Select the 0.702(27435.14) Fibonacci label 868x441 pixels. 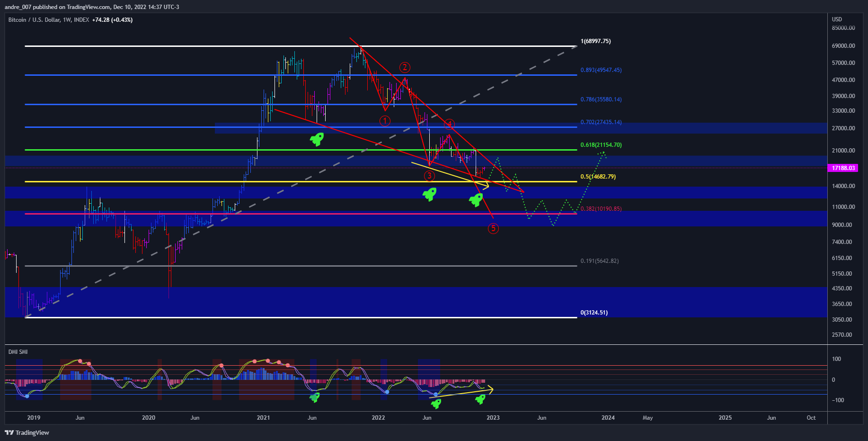(601, 122)
